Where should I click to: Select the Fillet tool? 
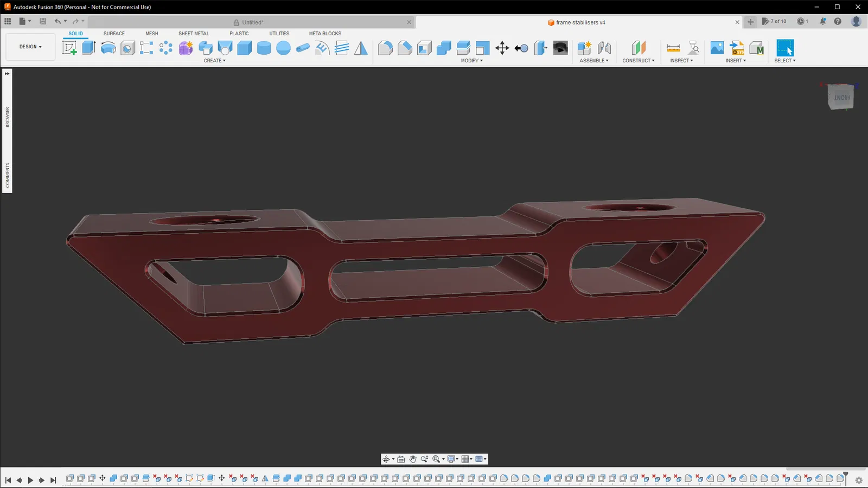385,48
